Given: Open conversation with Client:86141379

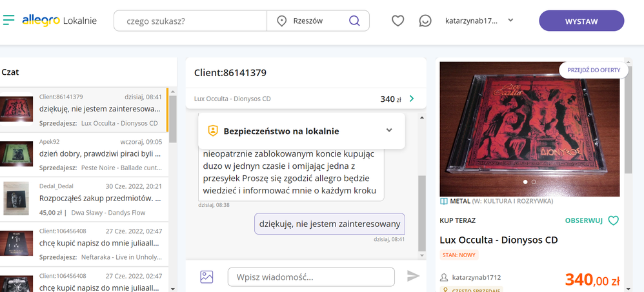Looking at the screenshot, I should [x=84, y=110].
